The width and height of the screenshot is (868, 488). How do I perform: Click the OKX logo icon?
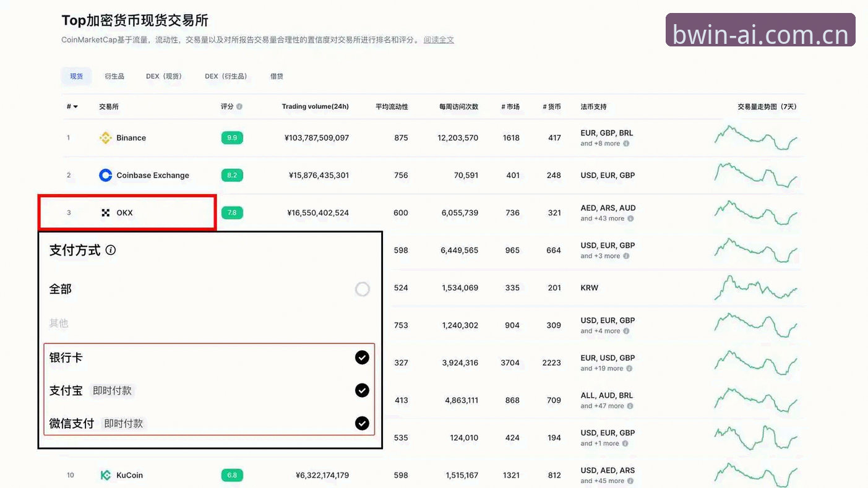coord(106,213)
